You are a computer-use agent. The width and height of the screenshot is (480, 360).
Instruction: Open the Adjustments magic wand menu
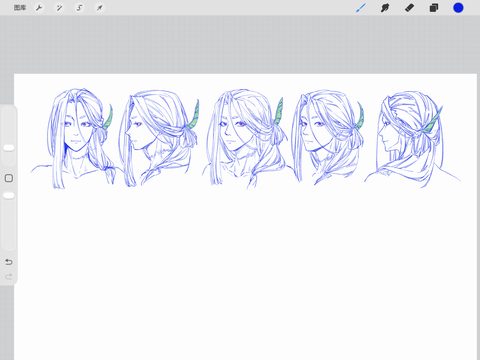pyautogui.click(x=59, y=8)
